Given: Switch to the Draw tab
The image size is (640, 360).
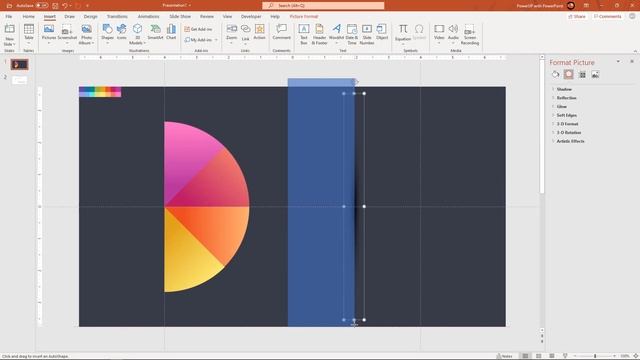Looking at the screenshot, I should point(69,17).
